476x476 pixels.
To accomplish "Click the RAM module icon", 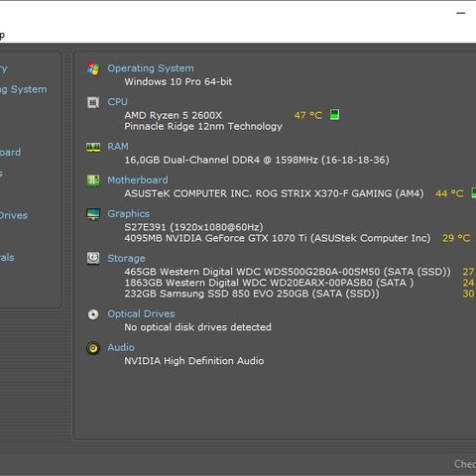I will pyautogui.click(x=93, y=147).
